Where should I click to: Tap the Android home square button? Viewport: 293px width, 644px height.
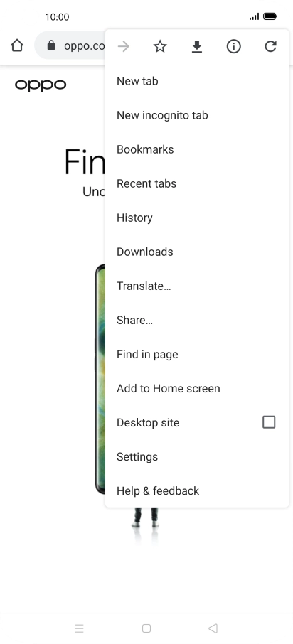(146, 628)
